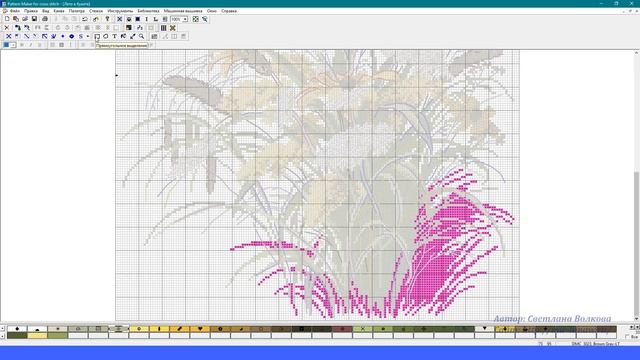The height and width of the screenshot is (360, 640).
Task: Select the light green X-symbol palette swatch
Action: [x=362, y=329]
